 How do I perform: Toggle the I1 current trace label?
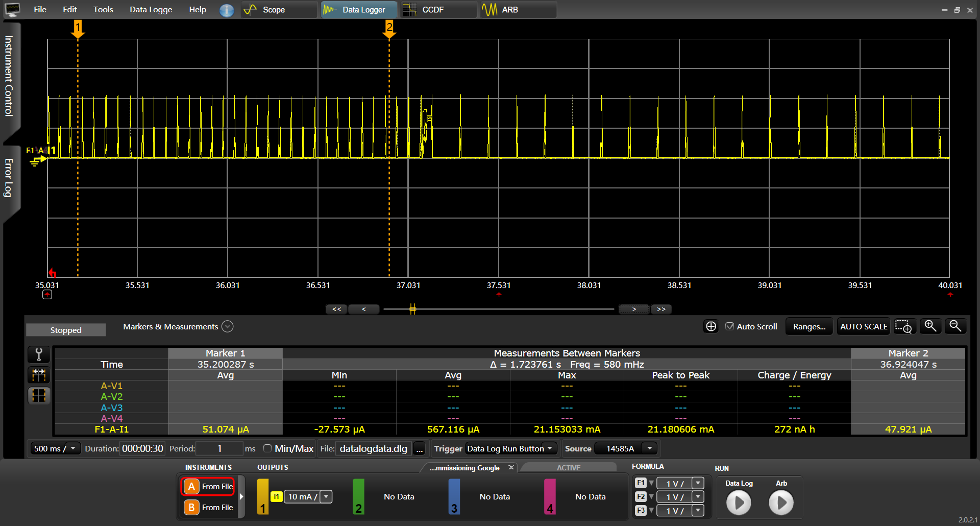coord(276,496)
